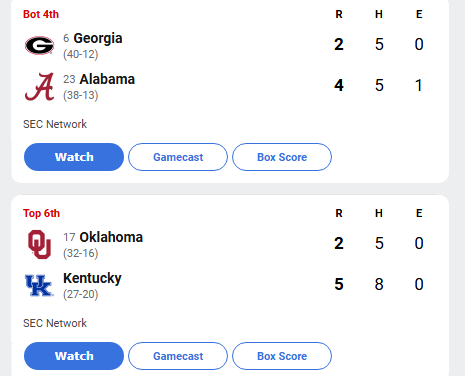Click Alabama's runs score of 4
The height and width of the screenshot is (376, 465).
[339, 85]
